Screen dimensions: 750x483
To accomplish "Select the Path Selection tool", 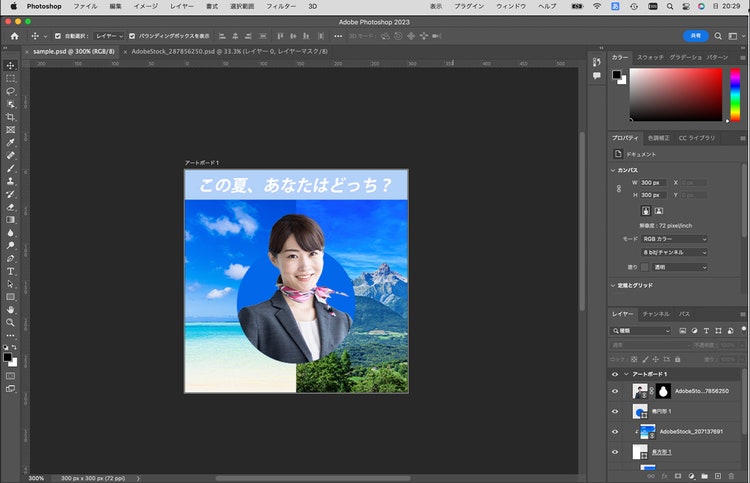I will coord(11,284).
